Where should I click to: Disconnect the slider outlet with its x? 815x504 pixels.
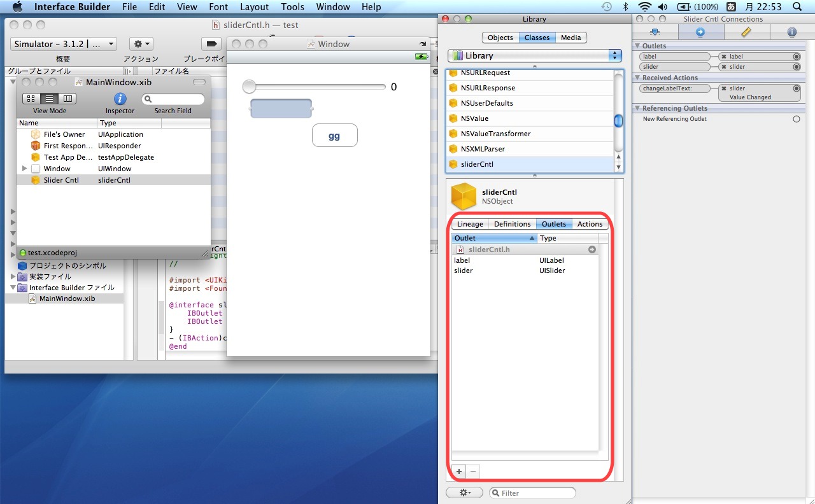click(724, 67)
